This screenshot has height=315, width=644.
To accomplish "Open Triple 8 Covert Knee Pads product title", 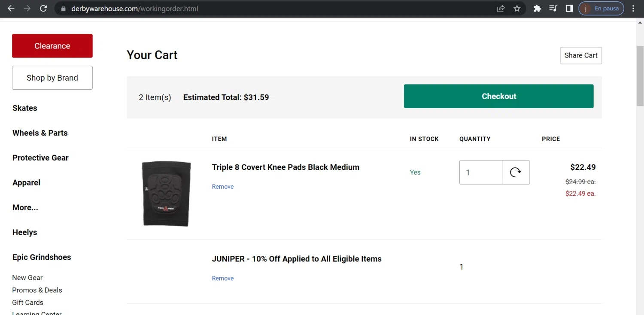I will pyautogui.click(x=286, y=167).
